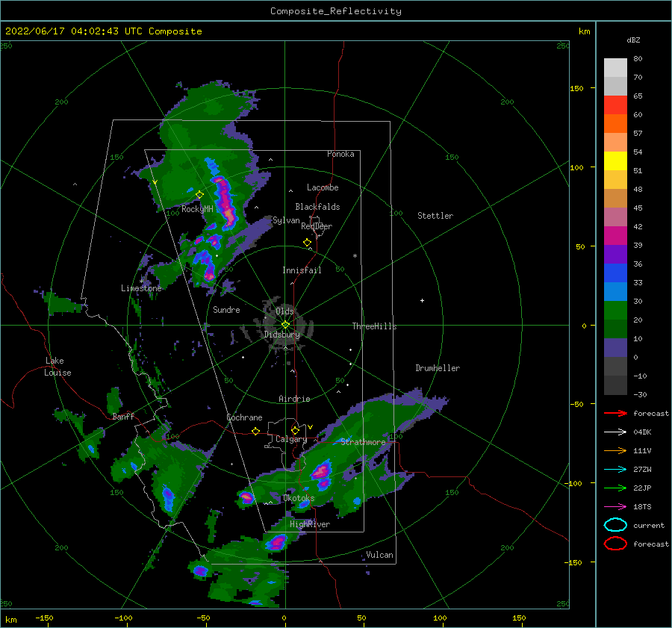Select the RedDeer city label
The width and height of the screenshot is (672, 628).
[317, 226]
